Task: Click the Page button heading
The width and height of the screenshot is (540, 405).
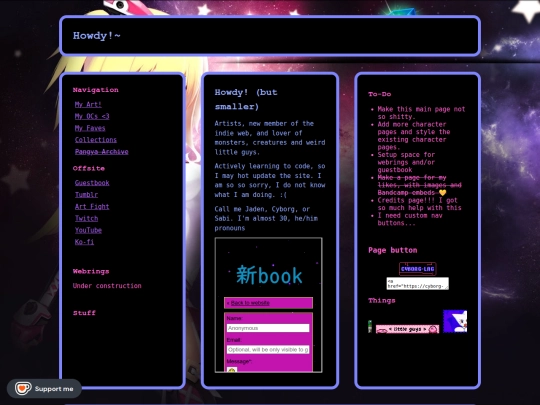Action: coord(393,250)
